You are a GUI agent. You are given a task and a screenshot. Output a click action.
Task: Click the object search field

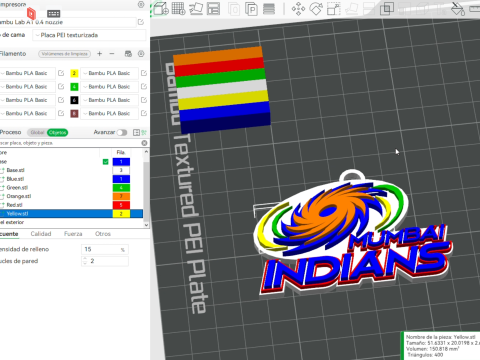(x=70, y=143)
